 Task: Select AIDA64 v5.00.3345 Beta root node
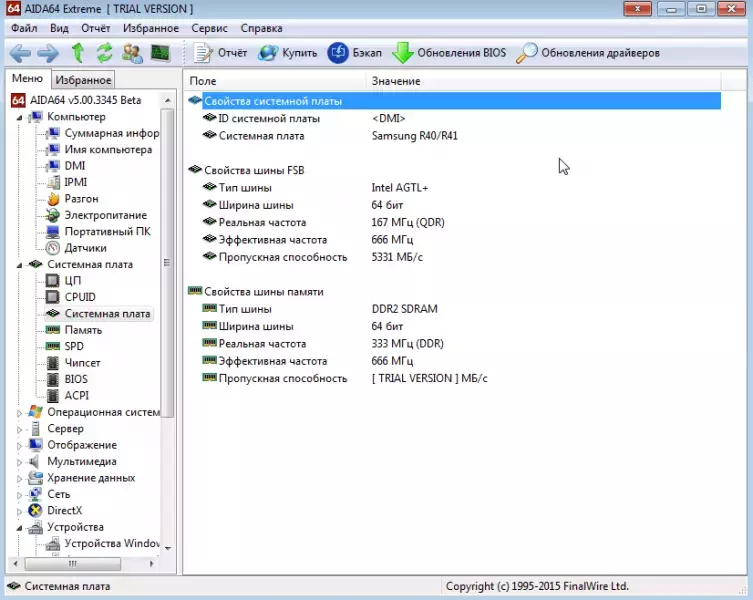(76, 100)
